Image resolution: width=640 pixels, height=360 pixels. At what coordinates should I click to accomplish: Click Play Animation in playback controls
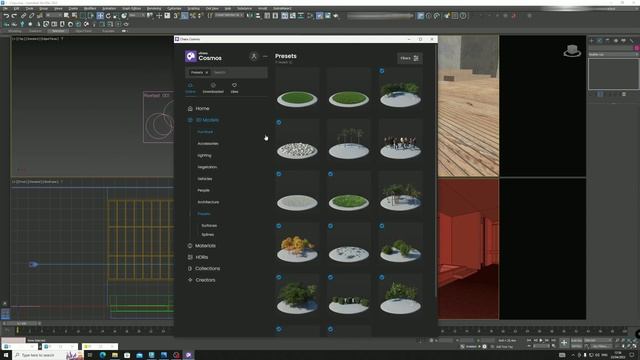[541, 340]
